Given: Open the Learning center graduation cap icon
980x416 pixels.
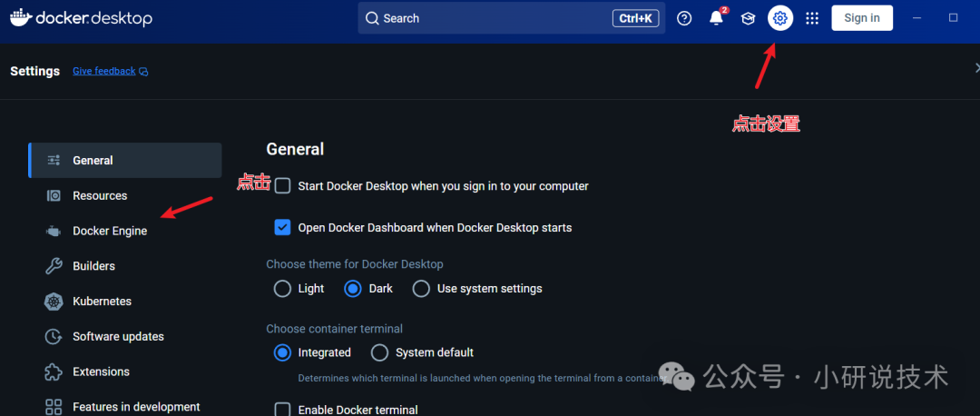Looking at the screenshot, I should tap(748, 18).
